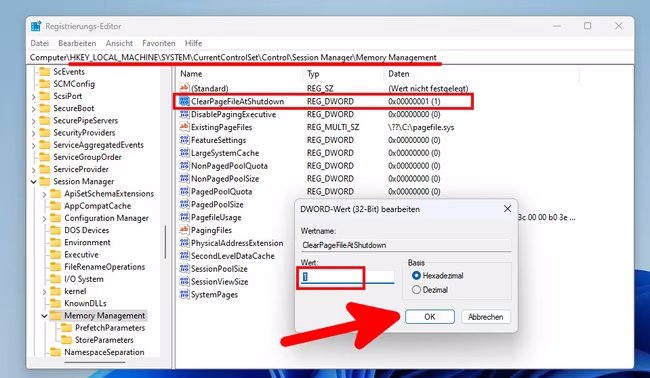Click the DOS Devices folder icon
650x378 pixels.
pos(55,230)
